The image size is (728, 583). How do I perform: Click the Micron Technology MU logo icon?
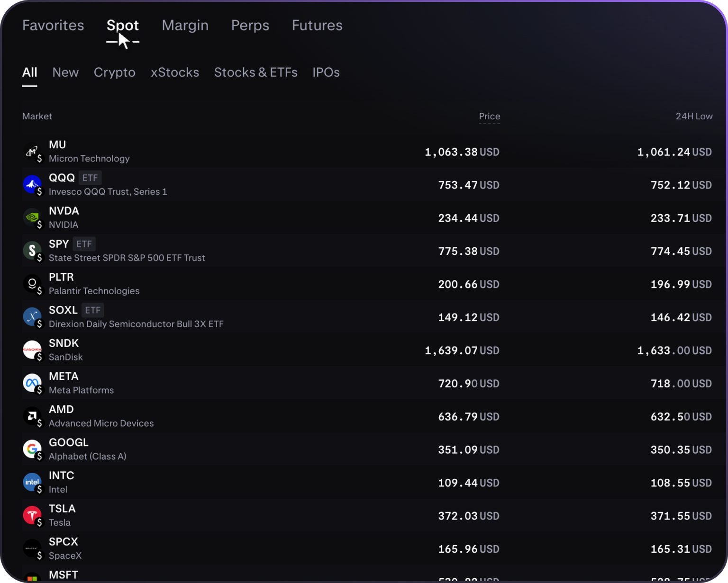32,152
